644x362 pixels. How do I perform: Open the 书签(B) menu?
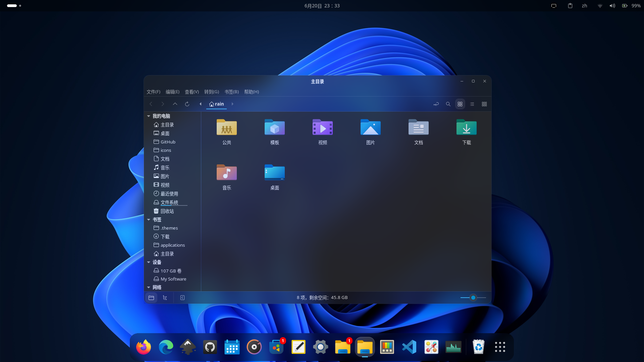231,92
